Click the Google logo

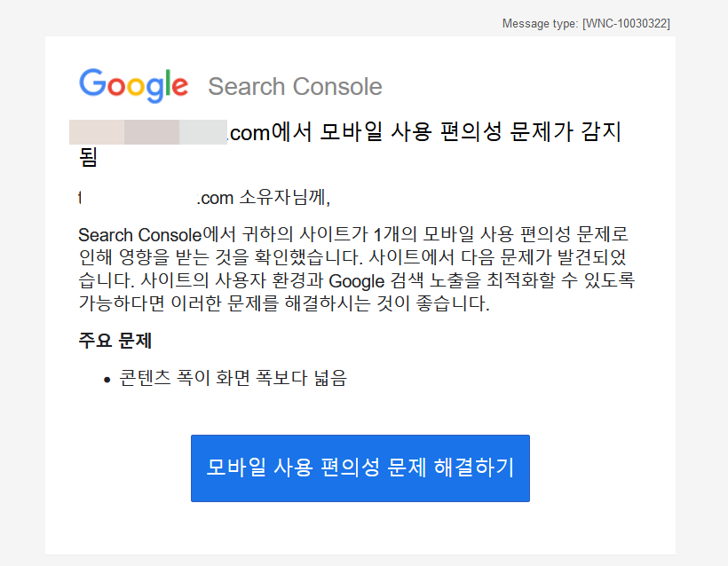[133, 85]
